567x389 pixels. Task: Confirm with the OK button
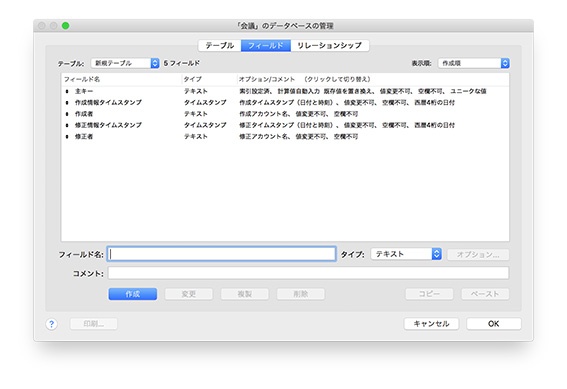(x=494, y=324)
